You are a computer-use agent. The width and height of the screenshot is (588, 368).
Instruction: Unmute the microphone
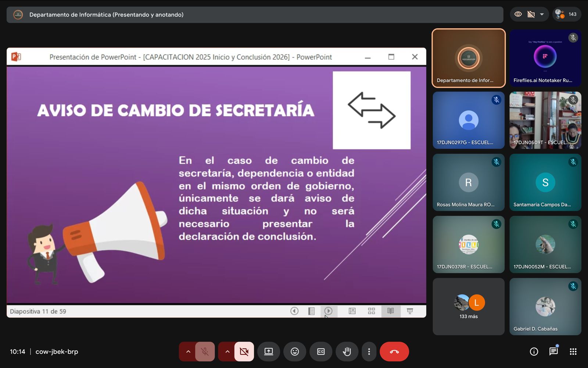coord(205,352)
